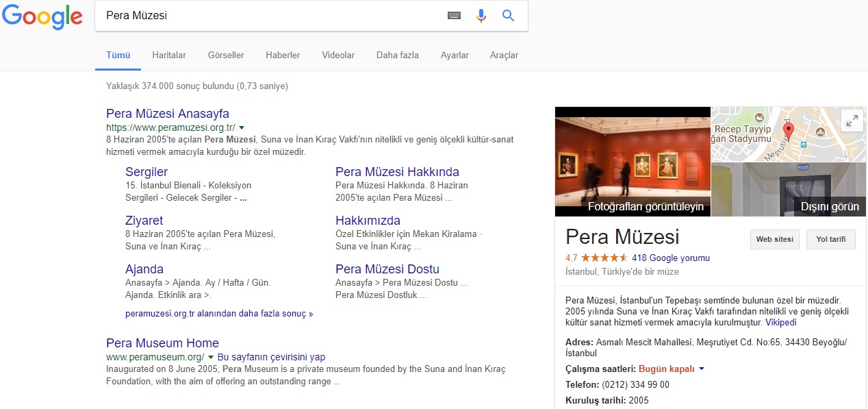Expand the Çalışma saatleri hours dropdown arrow
The image size is (868, 409).
(702, 369)
